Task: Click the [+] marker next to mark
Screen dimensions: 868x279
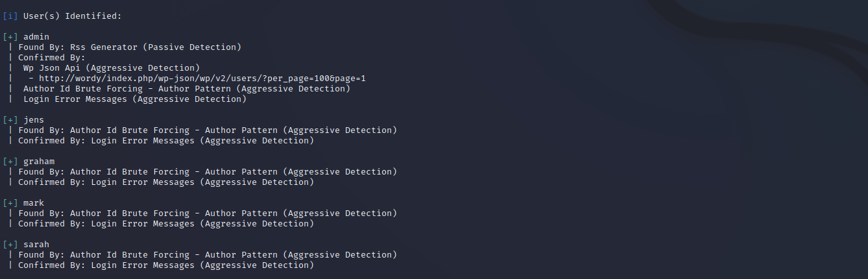Action: (x=10, y=202)
